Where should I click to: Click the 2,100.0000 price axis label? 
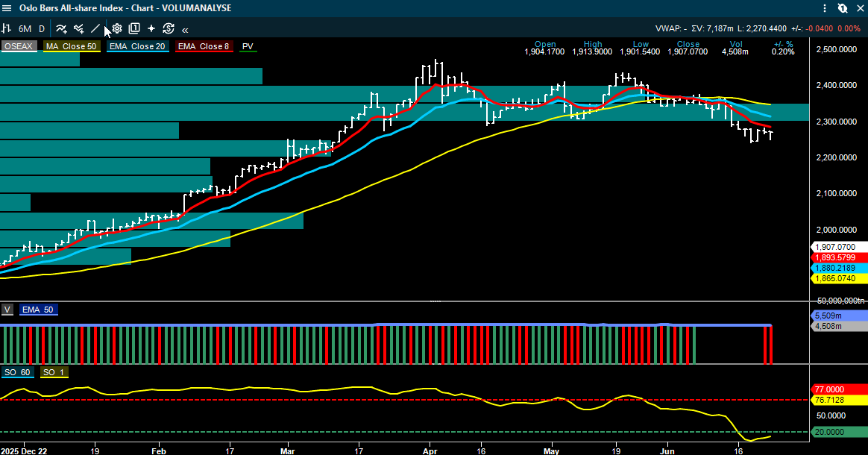point(837,193)
